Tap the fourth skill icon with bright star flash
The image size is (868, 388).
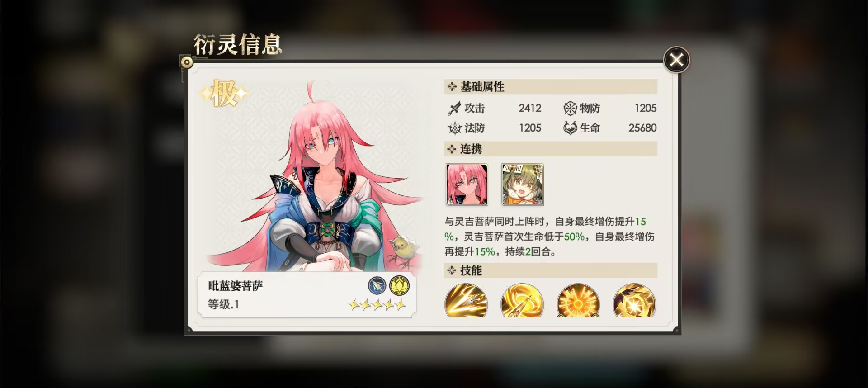coord(634,300)
